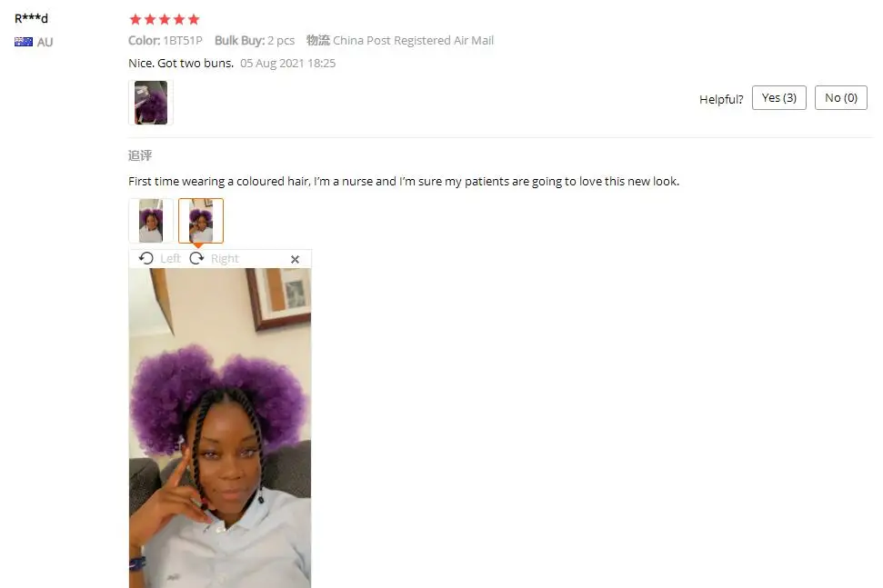Viewport: 883px width, 588px height.
Task: Select the highlighted second follow-up thumbnail
Action: pos(201,221)
